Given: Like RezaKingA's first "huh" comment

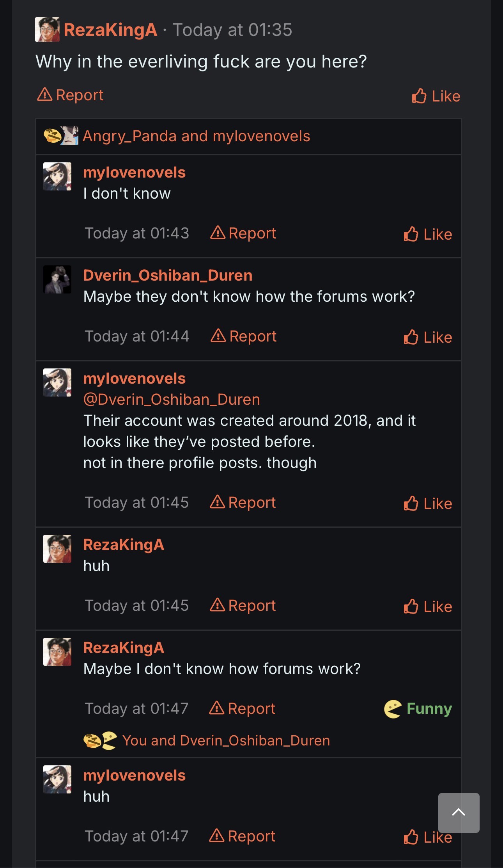Looking at the screenshot, I should pyautogui.click(x=428, y=607).
